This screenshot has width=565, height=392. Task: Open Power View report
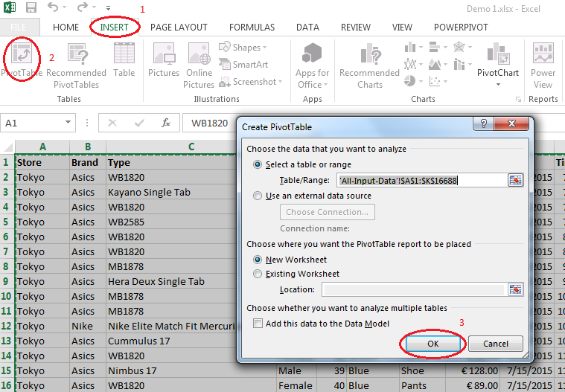coord(543,65)
